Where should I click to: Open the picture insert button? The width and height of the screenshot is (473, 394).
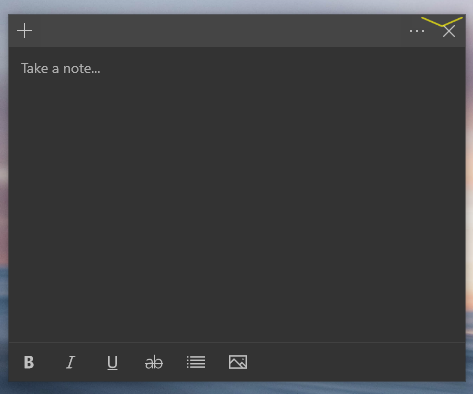[238, 362]
